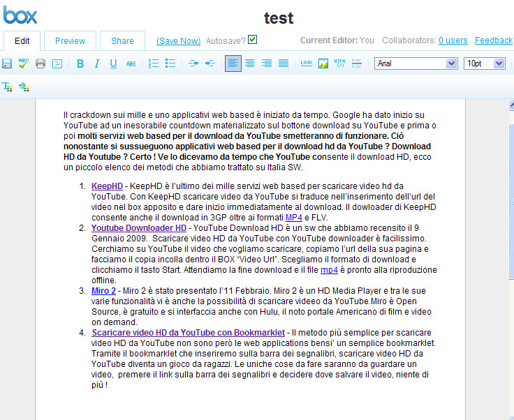
Task: Follow the Youtube Downloader HD link
Action: 139,228
